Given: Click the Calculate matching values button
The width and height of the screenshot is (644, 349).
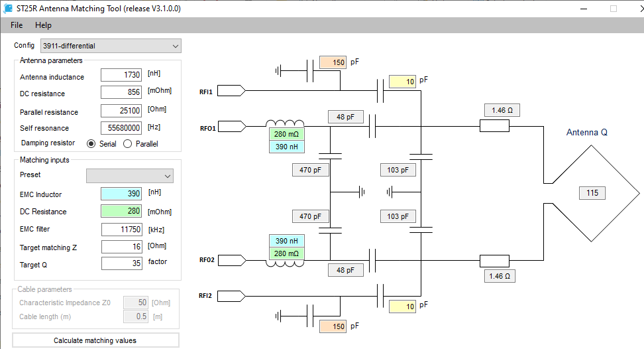Looking at the screenshot, I should pos(95,340).
